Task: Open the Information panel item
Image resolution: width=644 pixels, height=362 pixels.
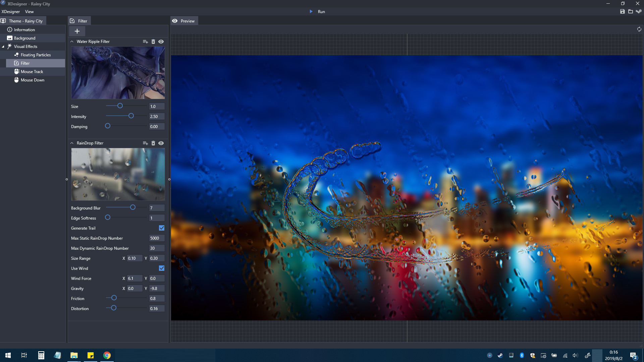Action: click(x=24, y=29)
